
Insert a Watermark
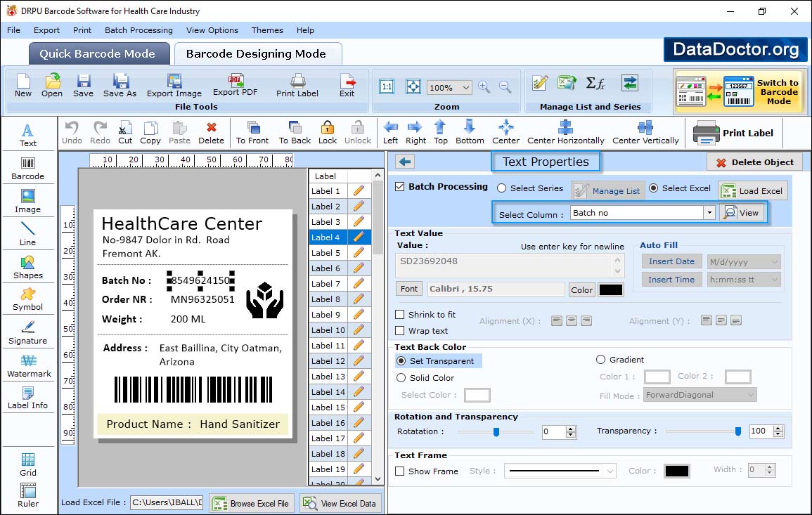tap(28, 365)
